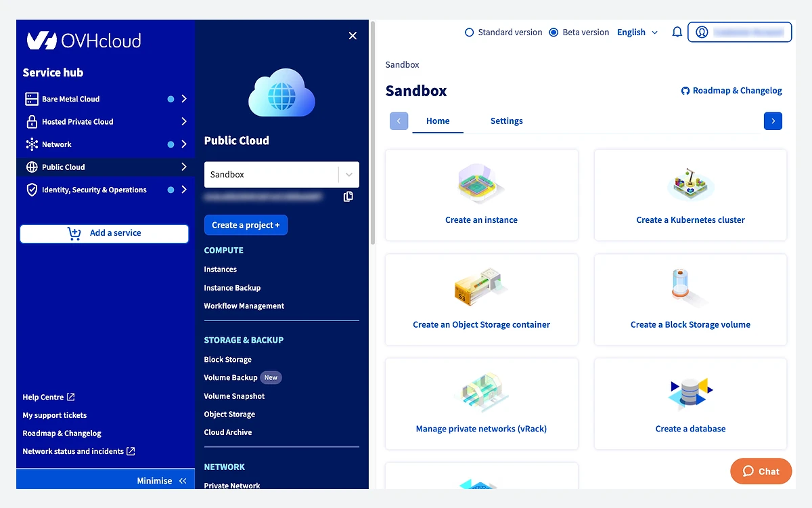
Task: Click the external link icon beside Help Centre
Action: 71,397
